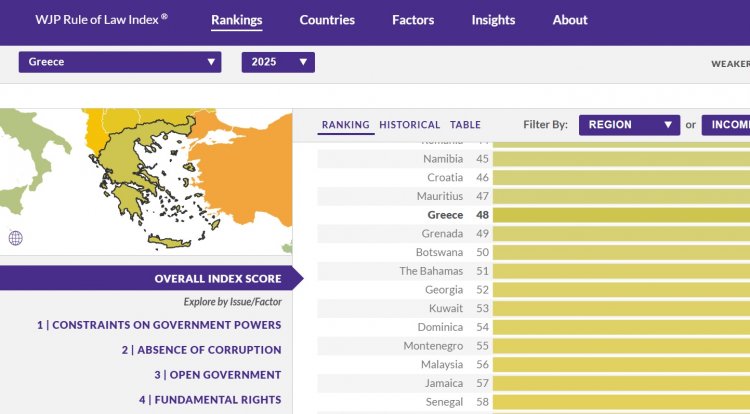Open the 2025 year dropdown
The image size is (750, 414).
(278, 62)
